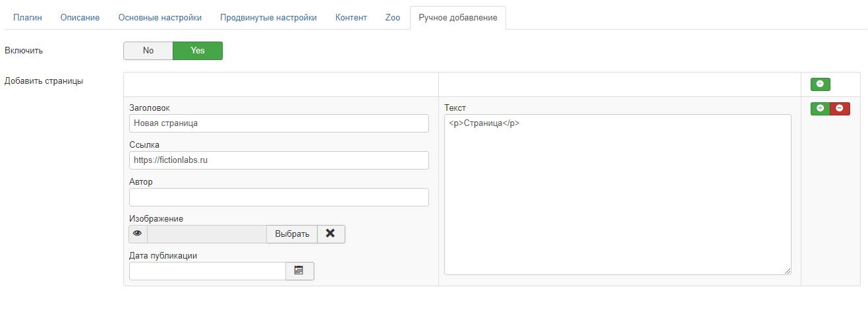Open the publication date calendar picker
The height and width of the screenshot is (312, 868).
[299, 270]
